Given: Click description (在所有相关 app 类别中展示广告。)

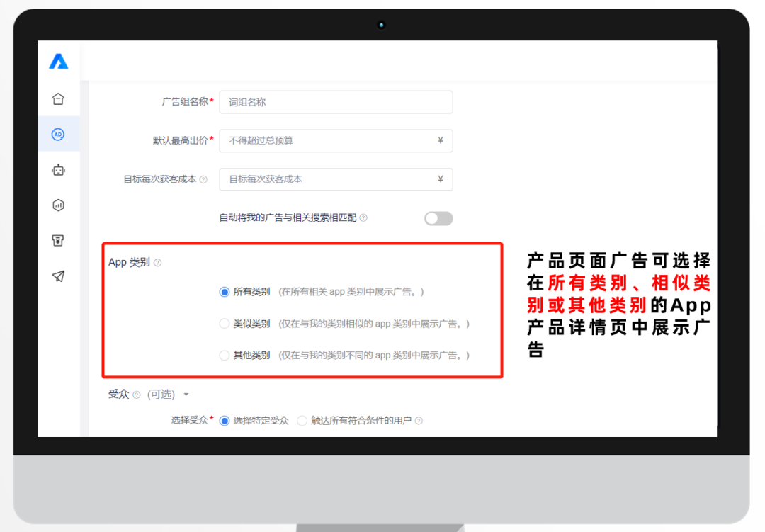Looking at the screenshot, I should [351, 292].
